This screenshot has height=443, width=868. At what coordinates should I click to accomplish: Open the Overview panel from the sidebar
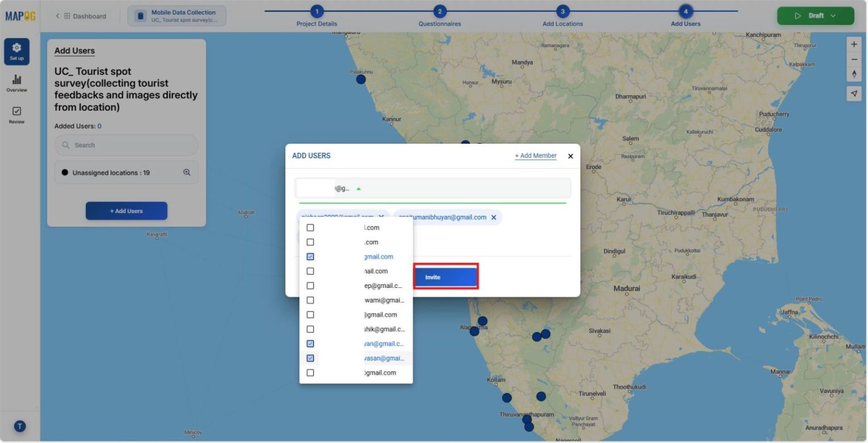click(16, 81)
